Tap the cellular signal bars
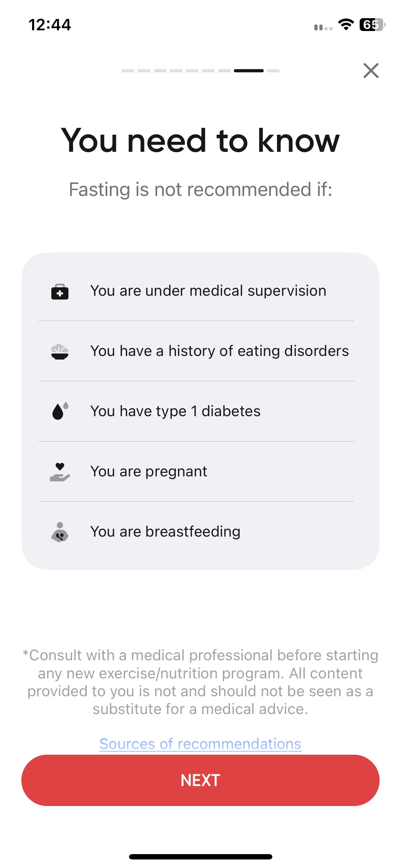The width and height of the screenshot is (401, 868). click(323, 27)
